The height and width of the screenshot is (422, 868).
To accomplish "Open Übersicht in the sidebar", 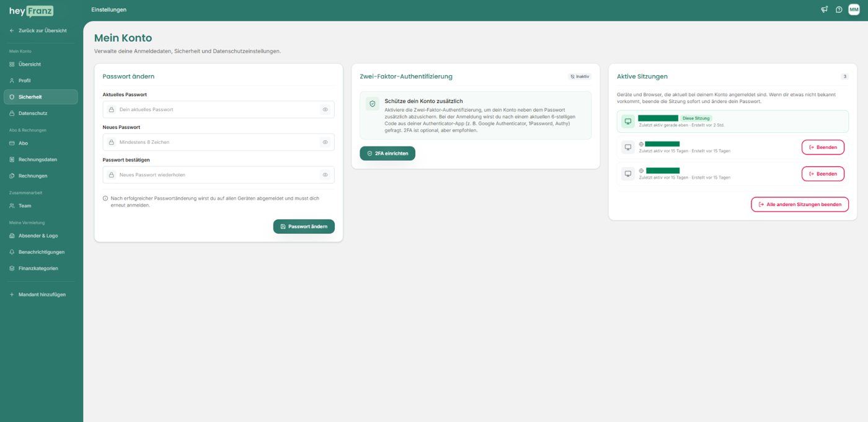I will (41, 65).
